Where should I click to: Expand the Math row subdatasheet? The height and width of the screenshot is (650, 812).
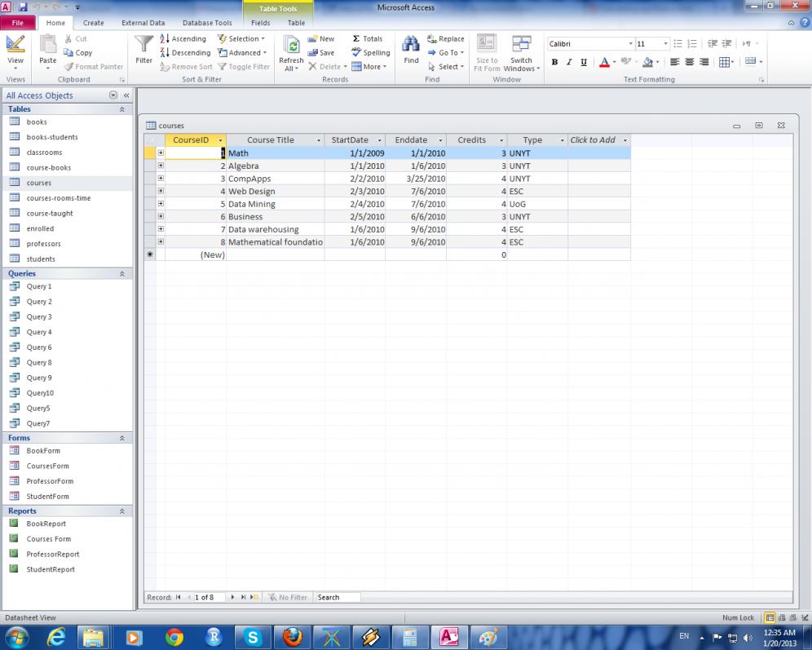tap(161, 153)
